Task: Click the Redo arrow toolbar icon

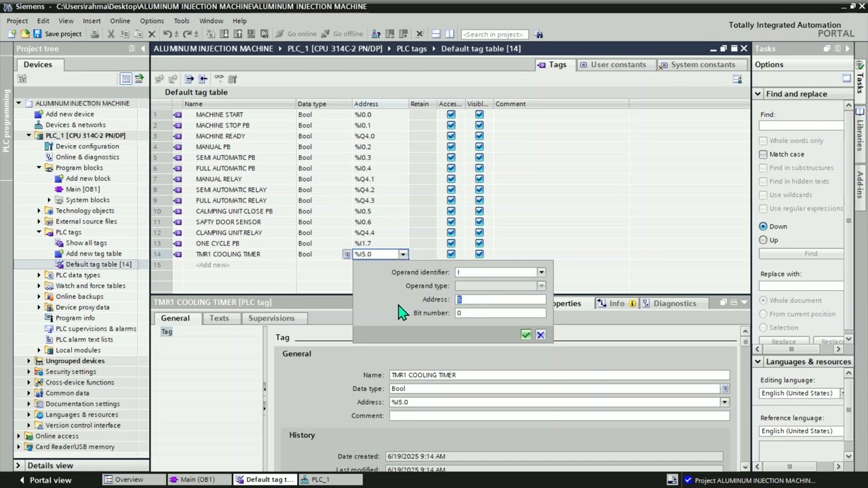Action: 186,34
